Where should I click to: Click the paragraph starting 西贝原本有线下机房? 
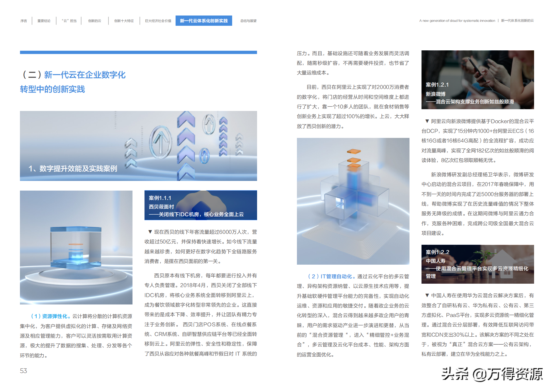[201, 315]
